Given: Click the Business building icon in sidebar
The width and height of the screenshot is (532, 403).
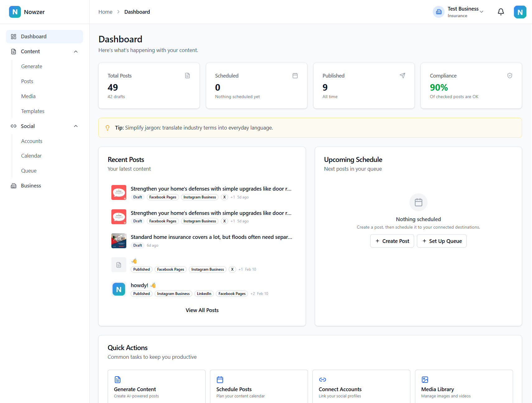Looking at the screenshot, I should (x=13, y=186).
